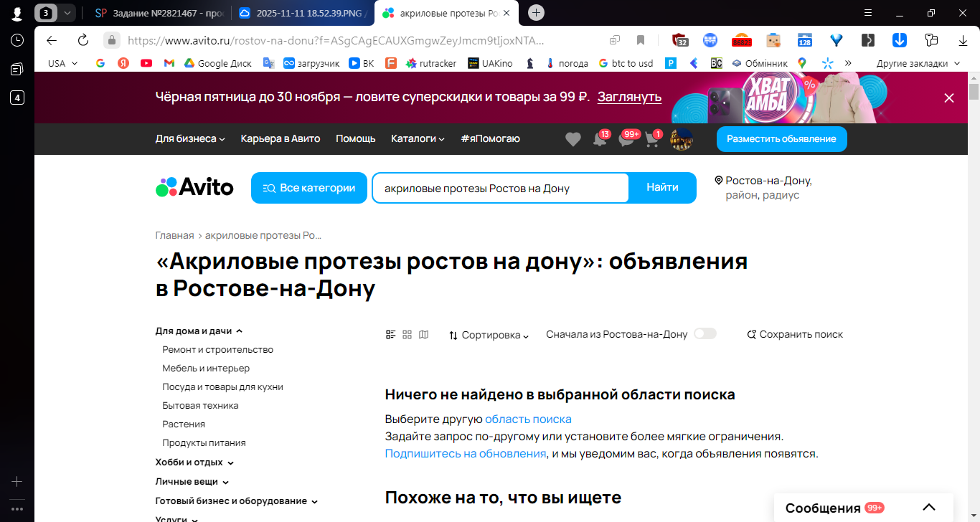Open the browser hamburger menu
980x522 pixels.
point(868,12)
